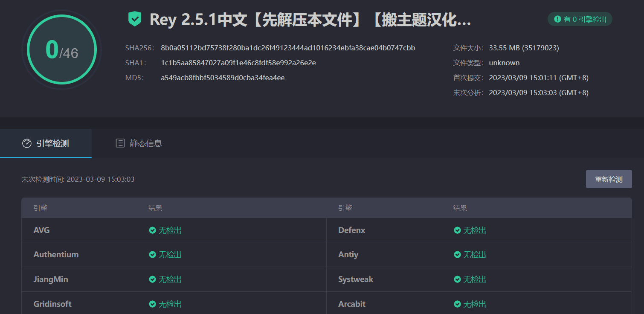Click the list icon on the 静态信息 tab

(120, 143)
